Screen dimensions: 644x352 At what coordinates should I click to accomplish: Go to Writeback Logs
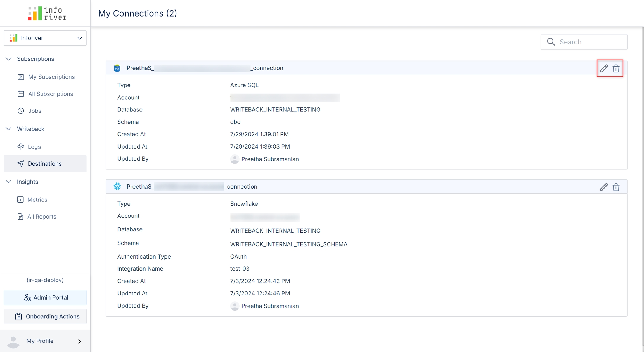pos(34,147)
